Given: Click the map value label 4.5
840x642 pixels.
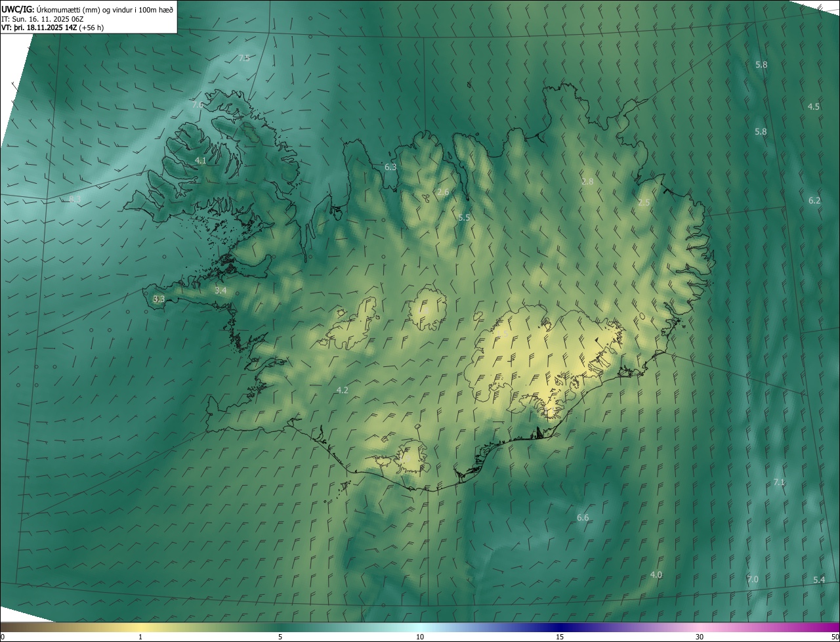Looking at the screenshot, I should pos(814,106).
